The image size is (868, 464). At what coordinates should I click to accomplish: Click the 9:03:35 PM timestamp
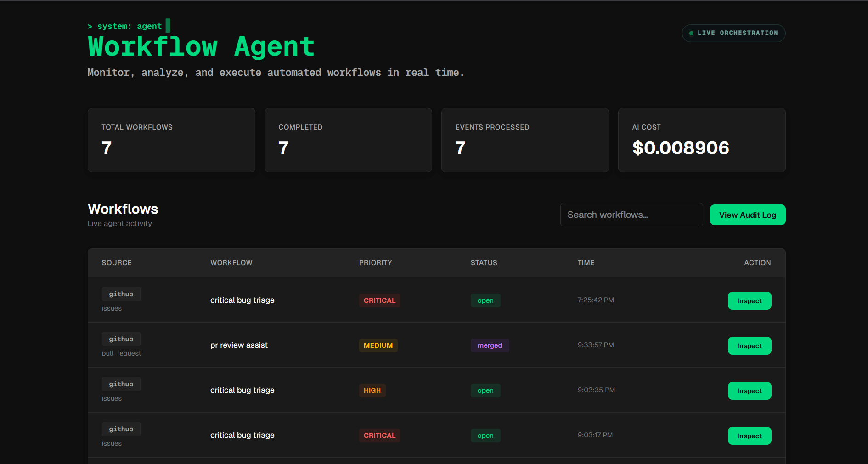(x=596, y=390)
